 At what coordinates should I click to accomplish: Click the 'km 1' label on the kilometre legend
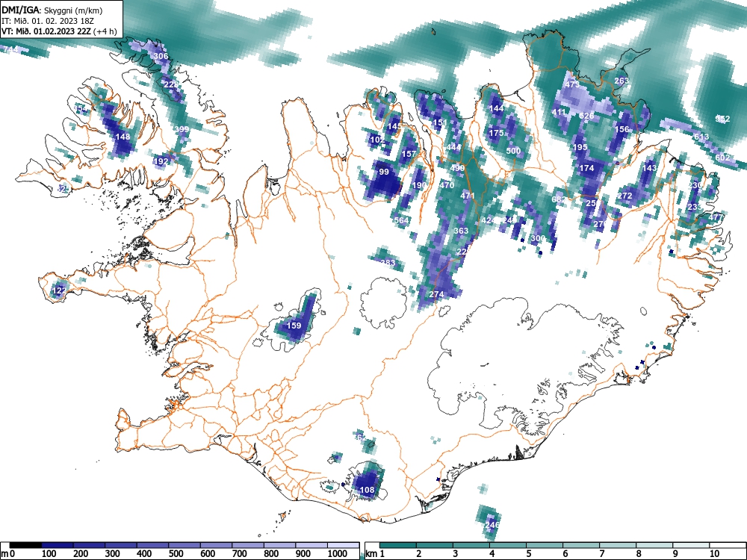pyautogui.click(x=375, y=554)
